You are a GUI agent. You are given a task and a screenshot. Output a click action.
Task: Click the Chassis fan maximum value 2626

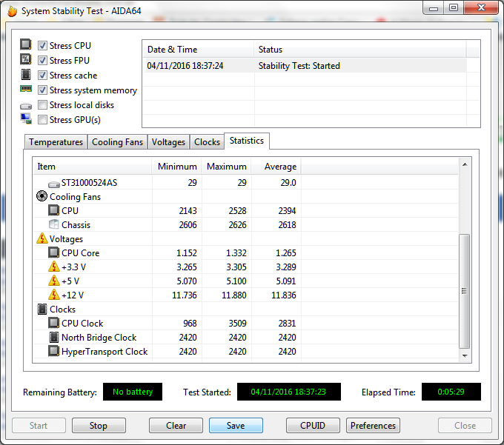click(x=237, y=225)
